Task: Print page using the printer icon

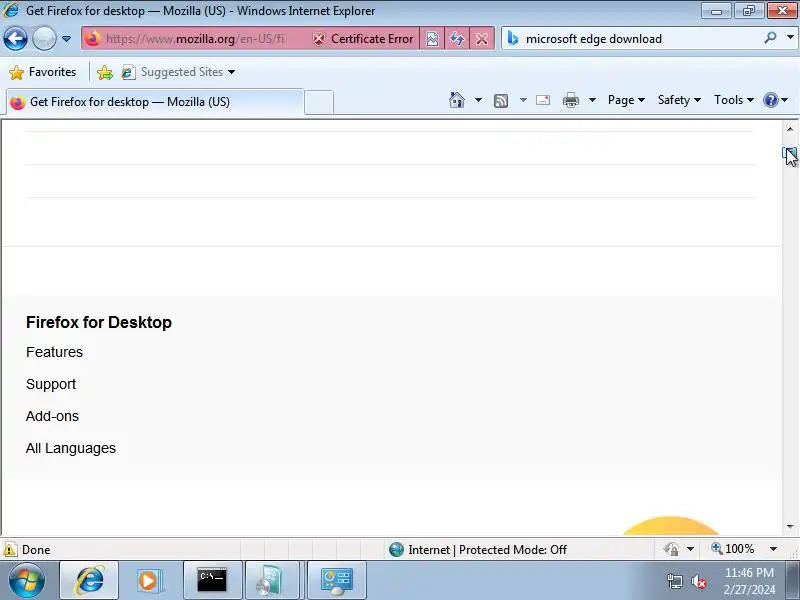Action: 570,100
